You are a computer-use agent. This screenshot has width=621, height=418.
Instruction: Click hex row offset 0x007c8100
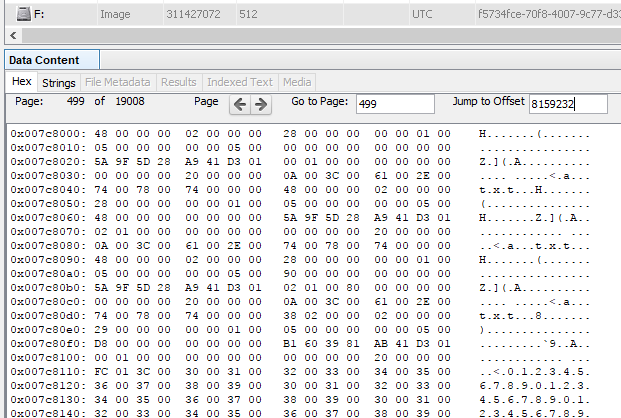coord(48,358)
